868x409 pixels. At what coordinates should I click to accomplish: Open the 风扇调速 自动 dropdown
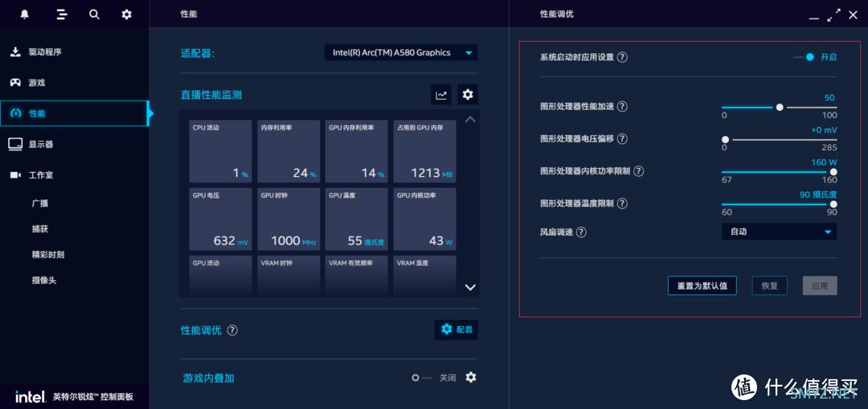click(780, 232)
